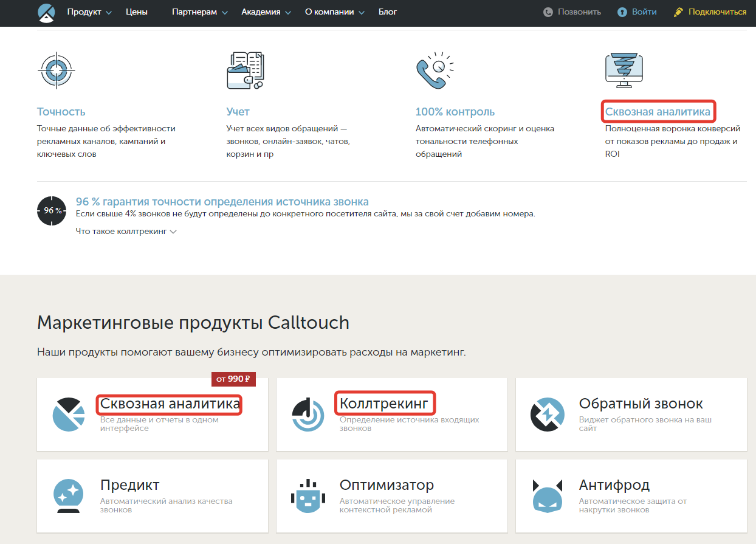
Task: Click the text 'Определение источника входящих звонков'
Action: click(410, 424)
